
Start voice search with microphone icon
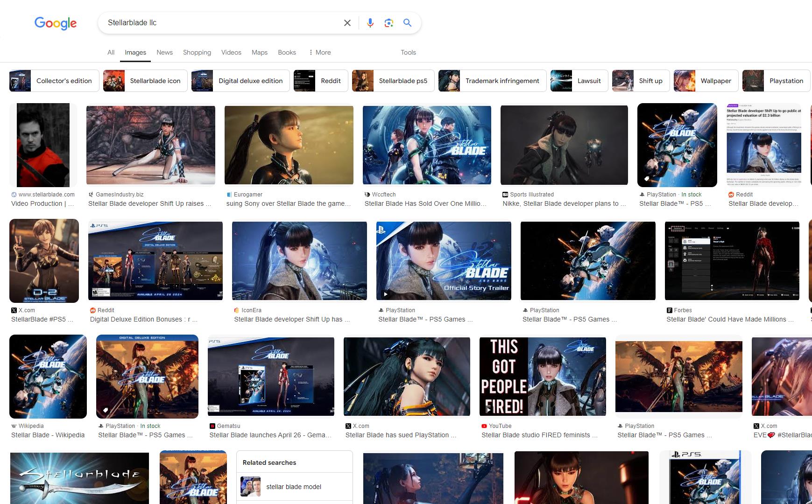click(x=370, y=23)
